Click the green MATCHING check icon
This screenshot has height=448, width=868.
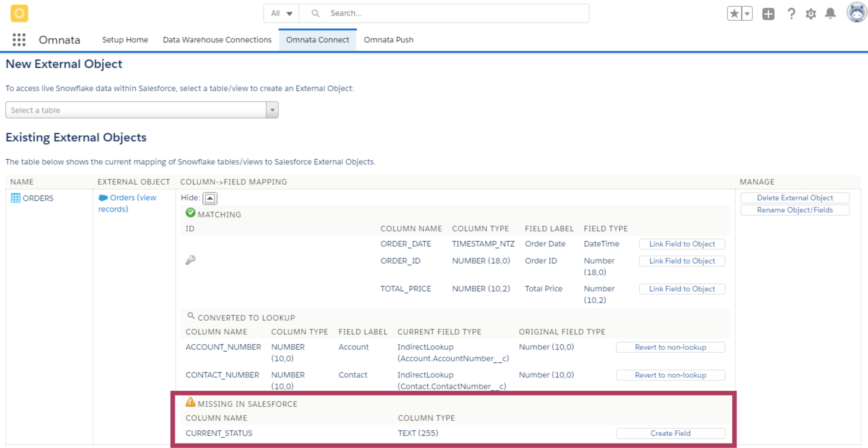point(190,213)
